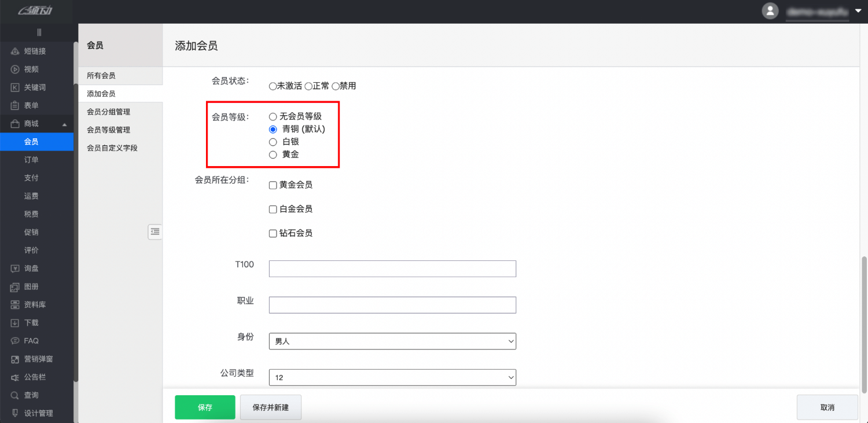Image resolution: width=868 pixels, height=423 pixels.
Task: Click the user avatar icon in the top bar
Action: point(770,10)
